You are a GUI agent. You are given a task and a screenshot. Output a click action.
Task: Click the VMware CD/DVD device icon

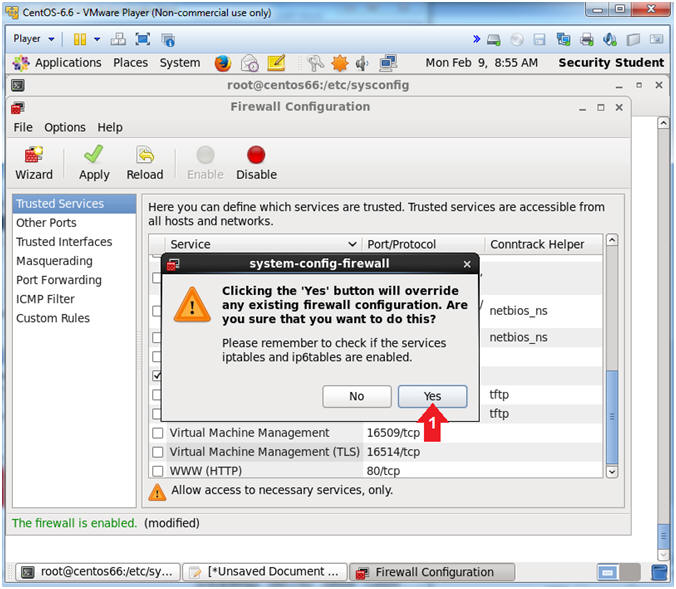pyautogui.click(x=516, y=40)
